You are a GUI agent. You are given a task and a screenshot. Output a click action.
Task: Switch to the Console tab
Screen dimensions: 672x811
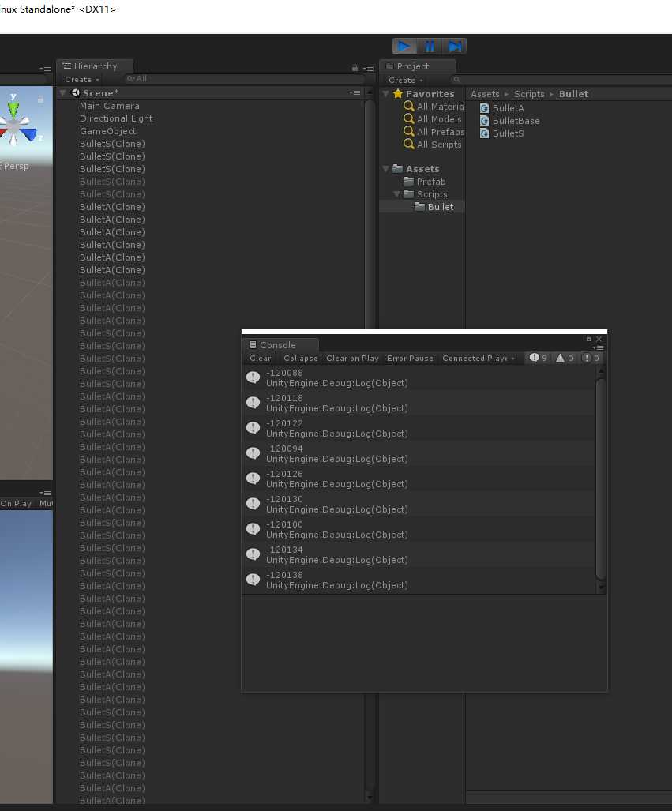coord(277,345)
